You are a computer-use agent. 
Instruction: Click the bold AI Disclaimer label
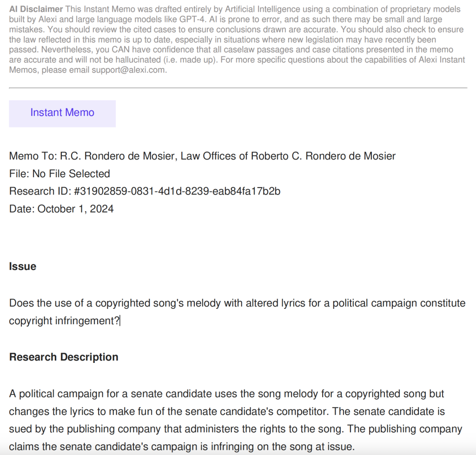click(x=36, y=9)
